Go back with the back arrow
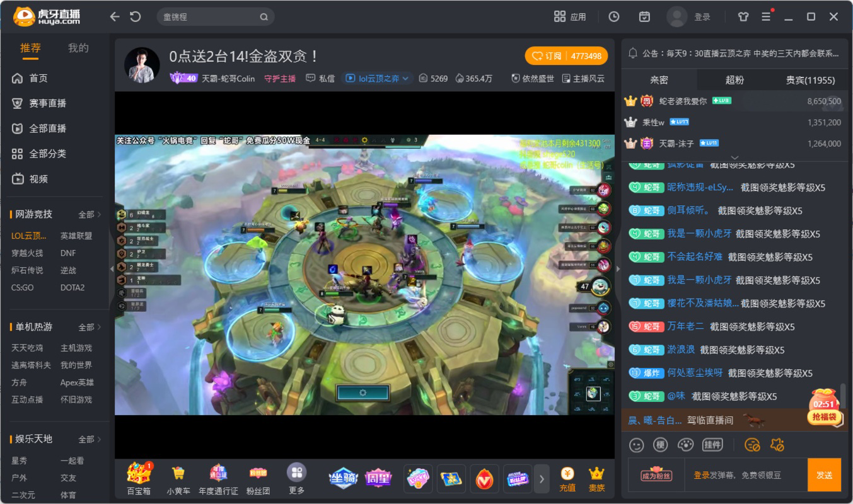This screenshot has width=853, height=504. tap(114, 17)
